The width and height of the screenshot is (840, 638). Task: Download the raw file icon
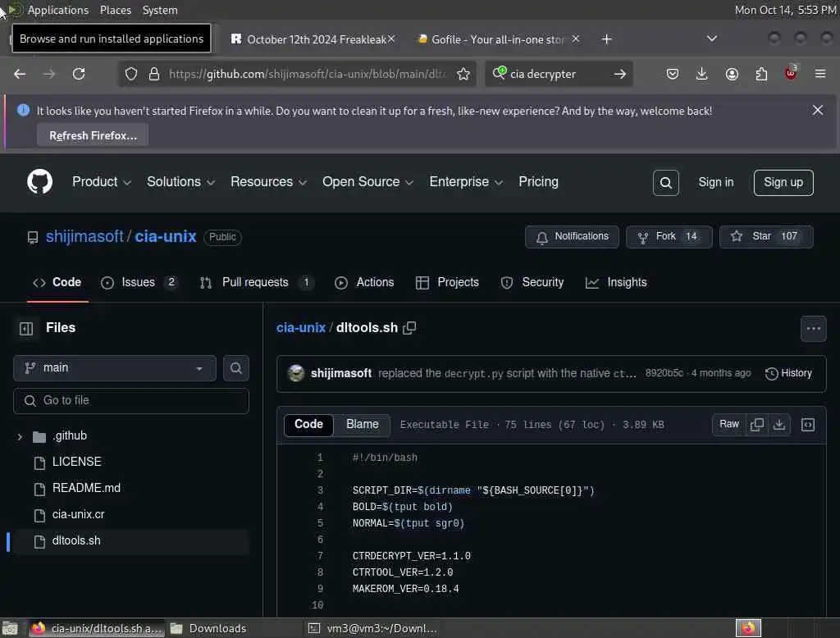(779, 425)
